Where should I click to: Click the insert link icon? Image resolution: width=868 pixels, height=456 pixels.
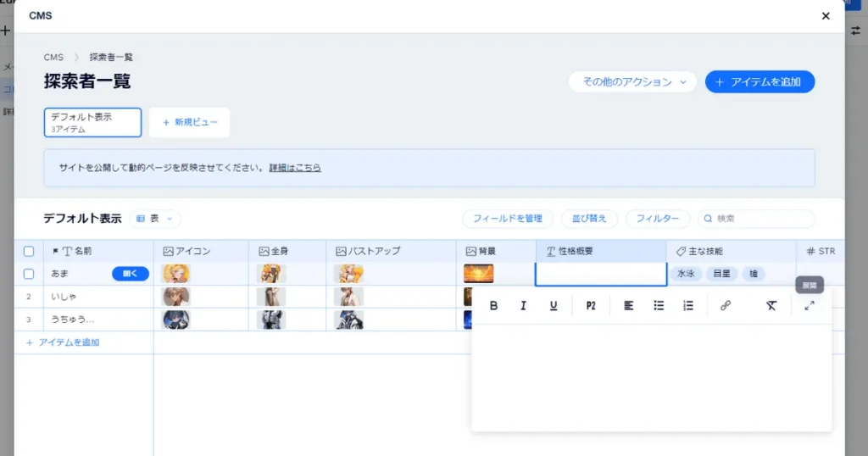coord(726,305)
